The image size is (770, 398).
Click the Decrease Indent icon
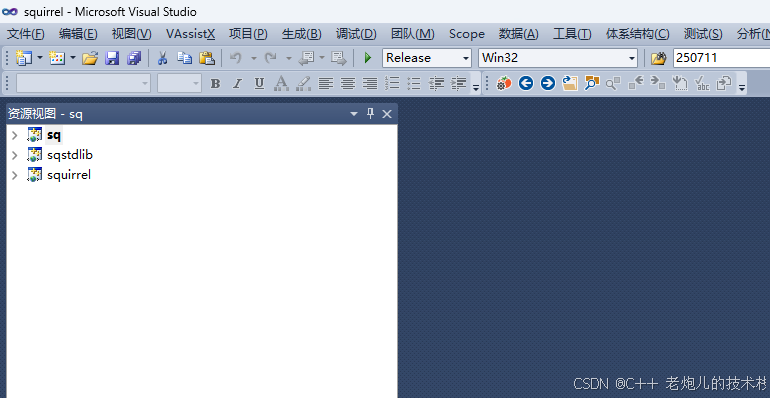point(436,84)
